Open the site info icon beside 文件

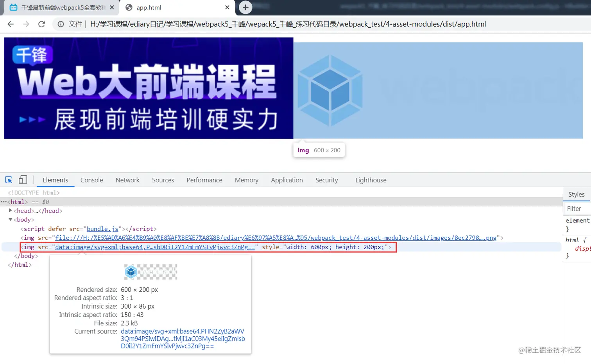[61, 24]
